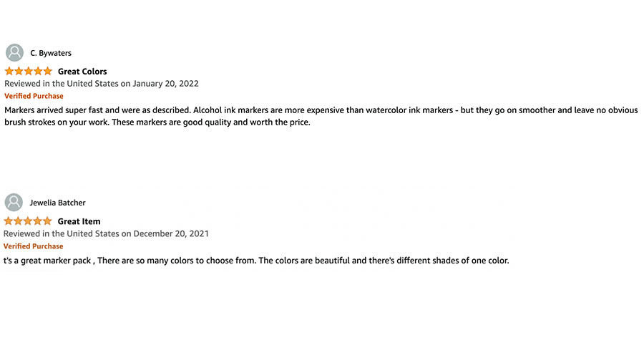Click C. Bywaters profile avatar icon

click(x=14, y=52)
